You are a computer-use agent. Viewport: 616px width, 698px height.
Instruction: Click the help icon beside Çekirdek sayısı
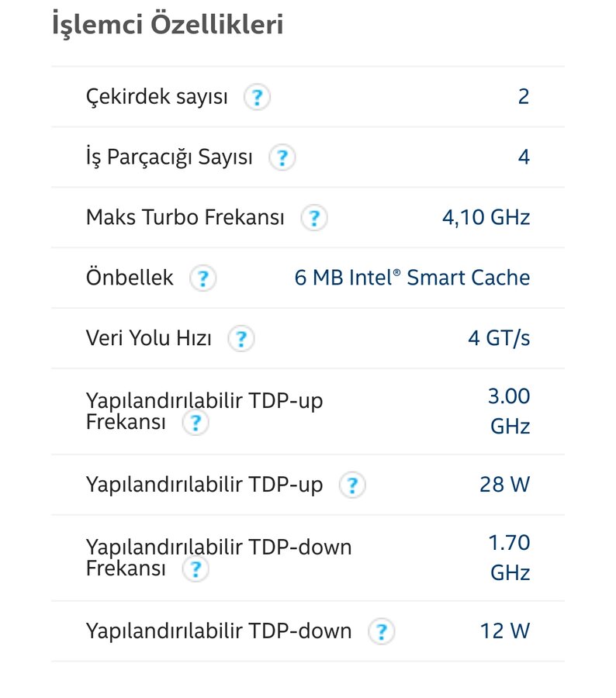257,98
